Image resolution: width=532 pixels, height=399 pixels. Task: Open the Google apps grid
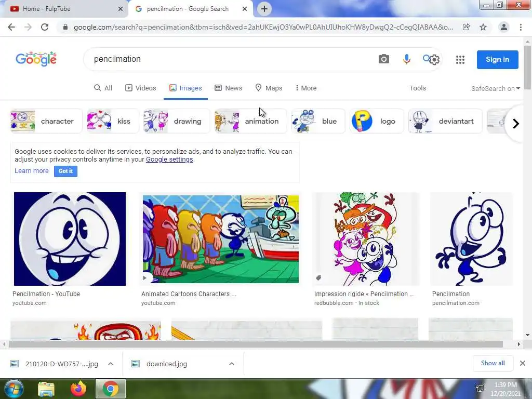pos(460,60)
